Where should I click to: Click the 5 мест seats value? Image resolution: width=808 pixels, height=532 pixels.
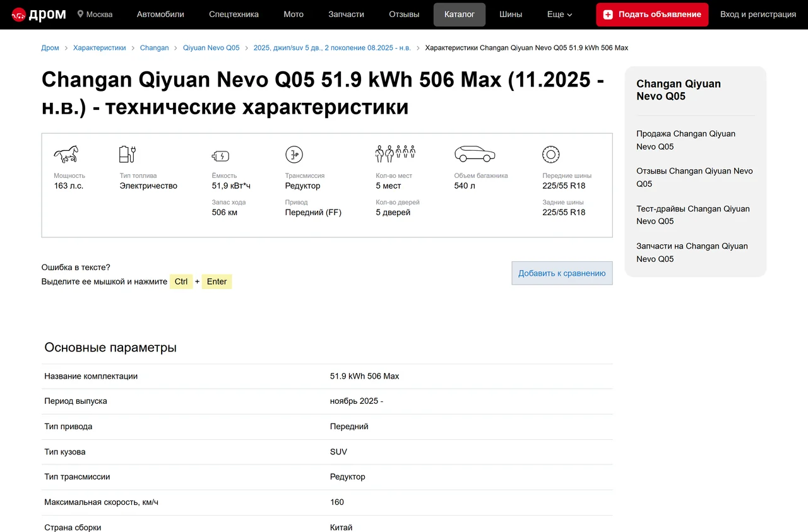(x=388, y=186)
